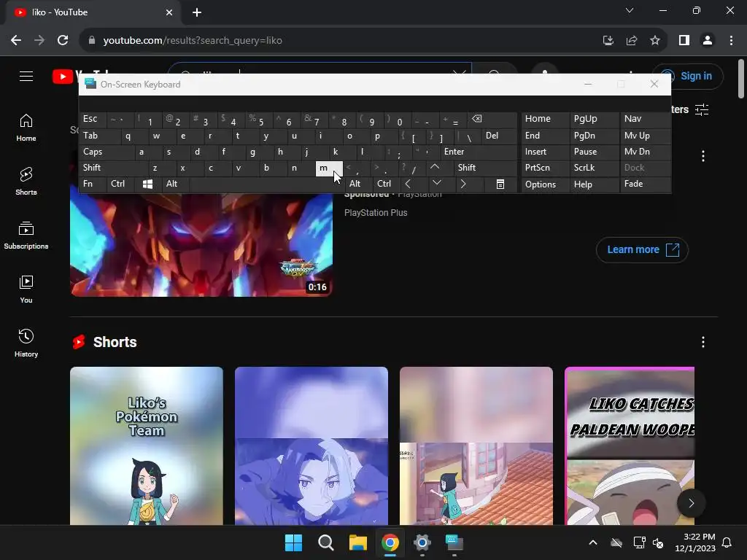
Task: Click Learn more on PlayStation ad
Action: click(x=642, y=249)
